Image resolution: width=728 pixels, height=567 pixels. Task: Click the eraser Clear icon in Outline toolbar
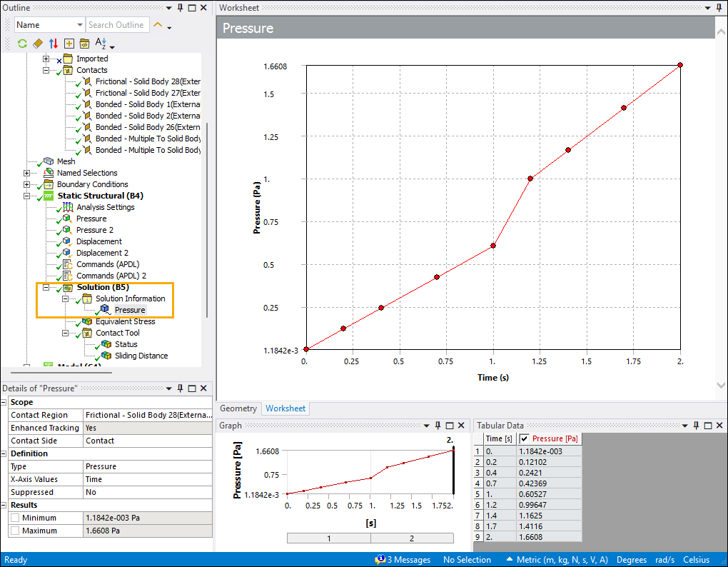pyautogui.click(x=38, y=44)
